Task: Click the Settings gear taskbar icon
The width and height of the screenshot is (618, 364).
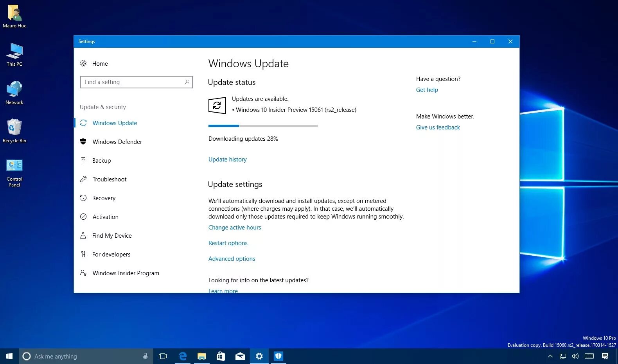Action: pos(259,356)
